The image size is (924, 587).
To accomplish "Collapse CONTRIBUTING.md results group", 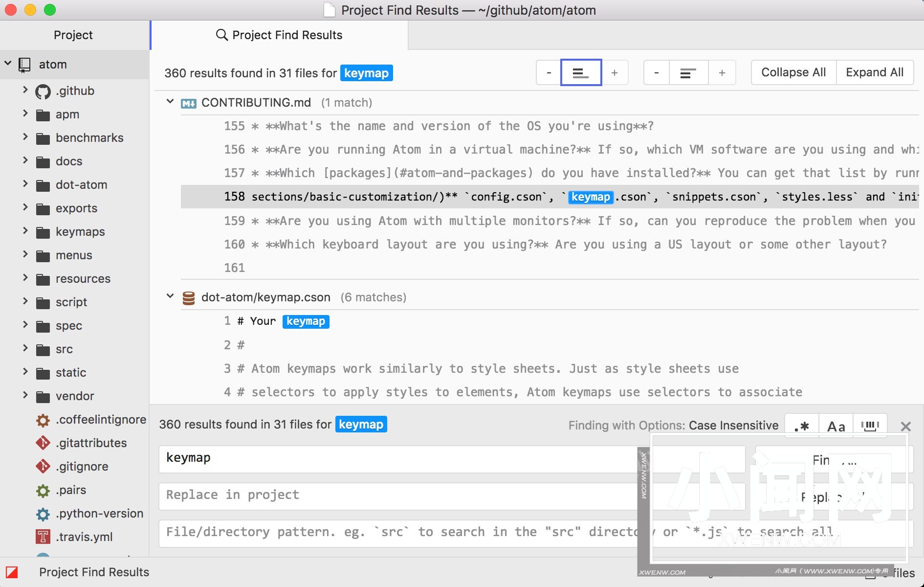I will coord(170,102).
